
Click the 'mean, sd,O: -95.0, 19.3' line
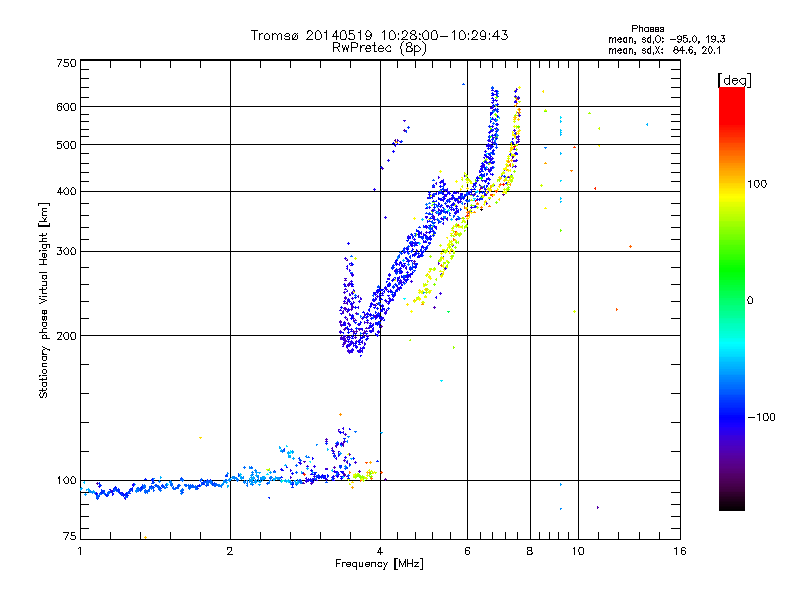[666, 39]
